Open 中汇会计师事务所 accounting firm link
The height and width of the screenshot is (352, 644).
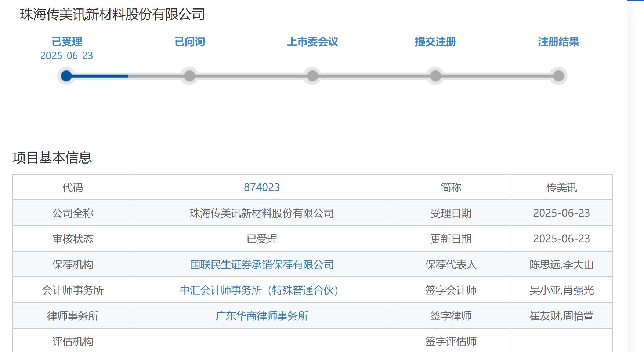tap(259, 290)
